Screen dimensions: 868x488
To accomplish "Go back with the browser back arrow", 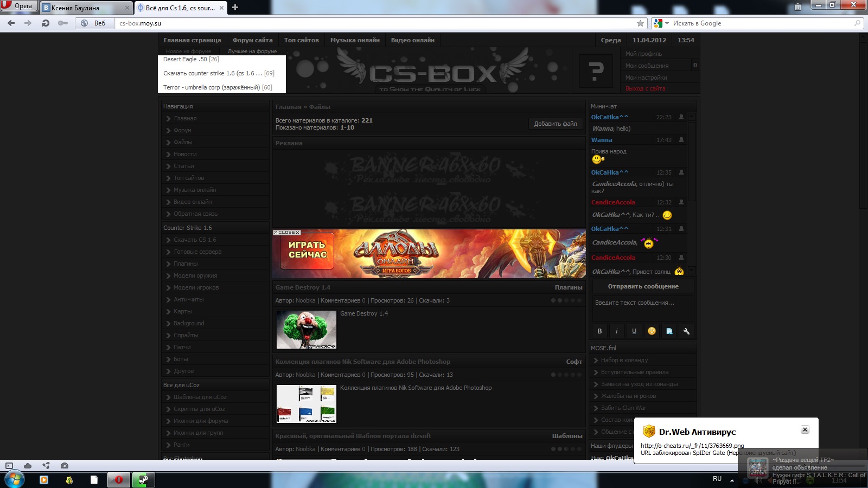I will (x=11, y=23).
